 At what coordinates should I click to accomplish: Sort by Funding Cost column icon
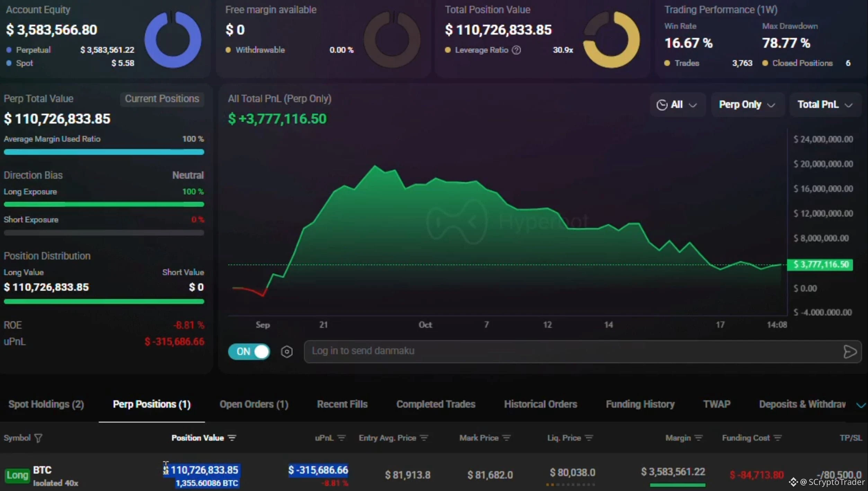click(778, 438)
